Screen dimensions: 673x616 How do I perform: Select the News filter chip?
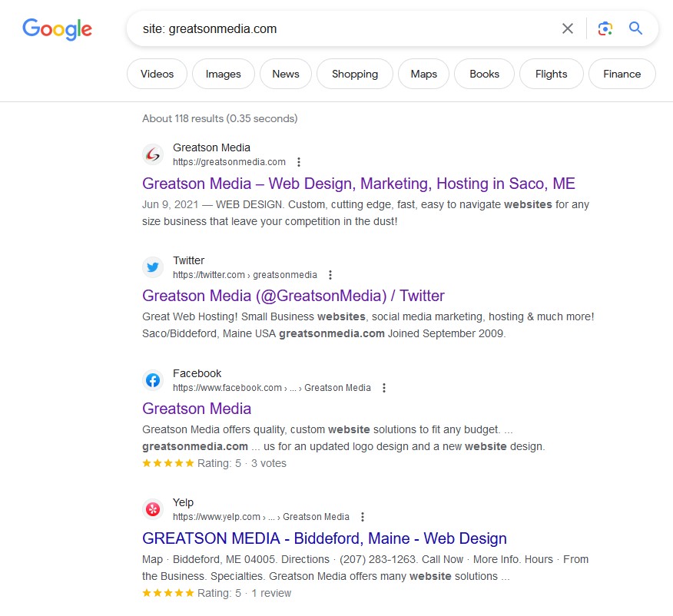pos(286,74)
